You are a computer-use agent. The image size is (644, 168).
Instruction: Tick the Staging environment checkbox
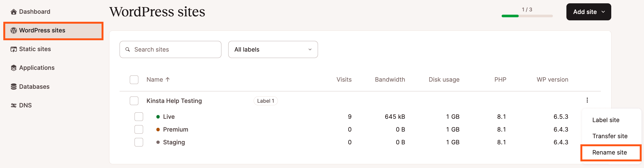point(139,142)
